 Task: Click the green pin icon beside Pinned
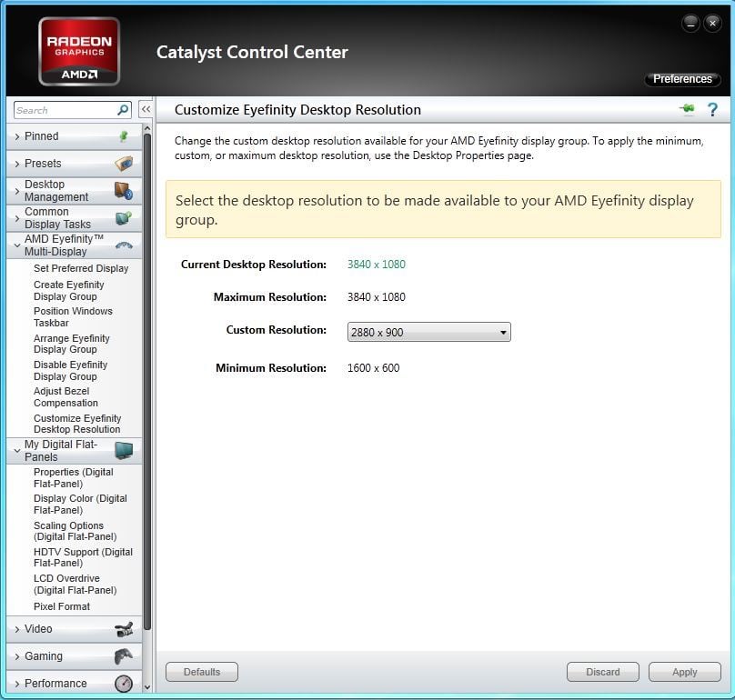(124, 136)
